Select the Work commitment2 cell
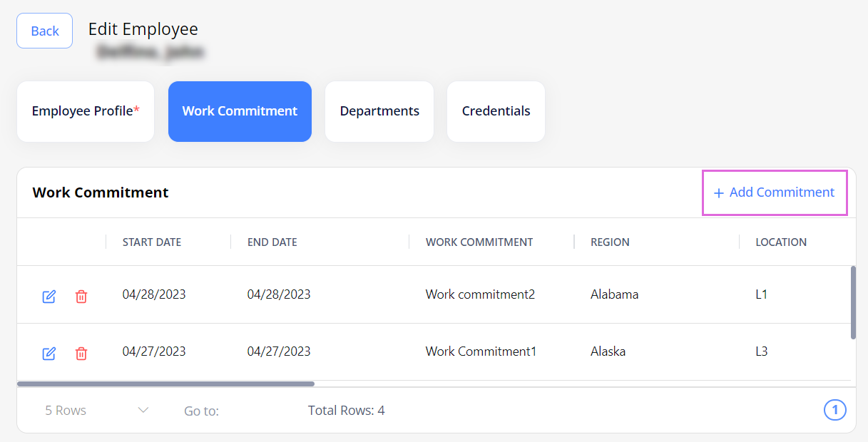 pos(480,294)
